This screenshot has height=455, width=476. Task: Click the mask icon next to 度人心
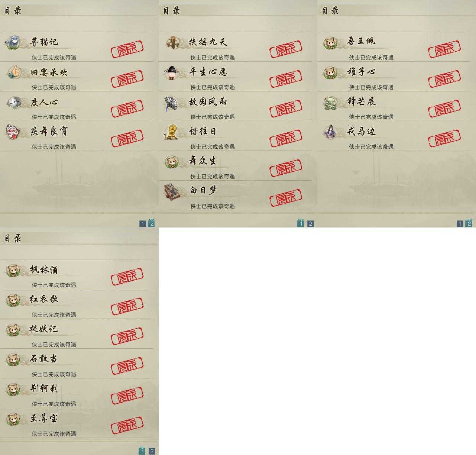pos(14,102)
